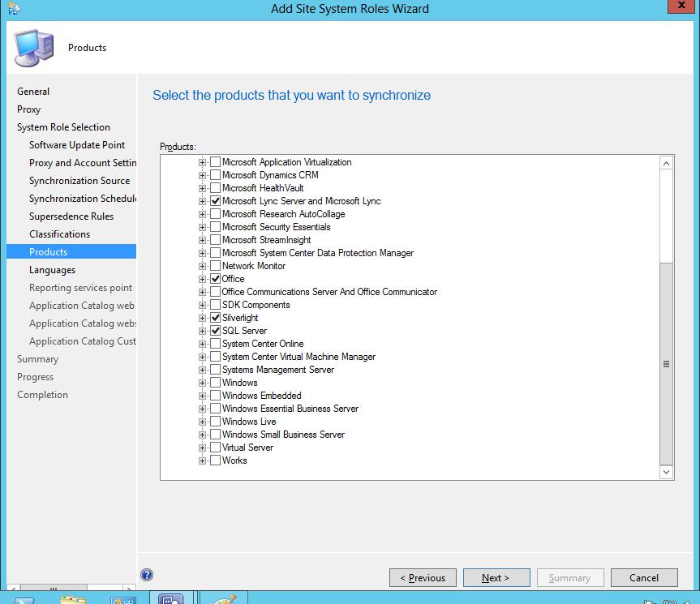Viewport: 700px width, 604px height.
Task: Expand the Systems Management Server node
Action: point(202,370)
